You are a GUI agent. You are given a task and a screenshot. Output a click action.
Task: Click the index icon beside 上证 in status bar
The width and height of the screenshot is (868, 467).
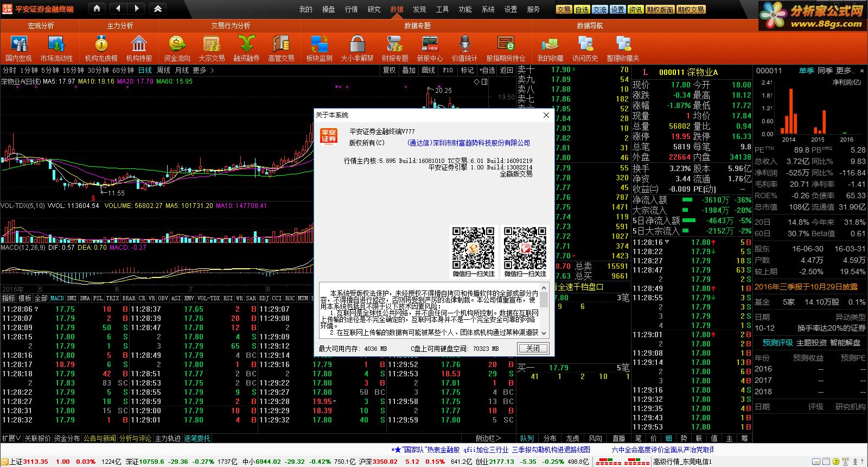pyautogui.click(x=5, y=462)
